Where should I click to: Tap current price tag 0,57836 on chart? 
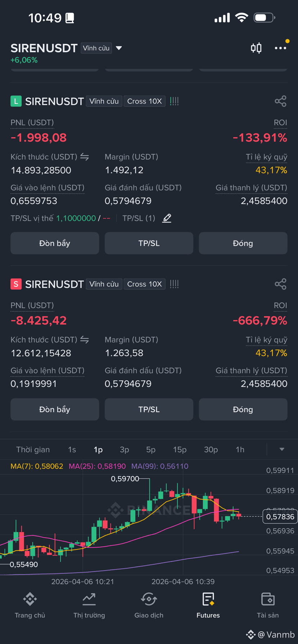click(280, 517)
